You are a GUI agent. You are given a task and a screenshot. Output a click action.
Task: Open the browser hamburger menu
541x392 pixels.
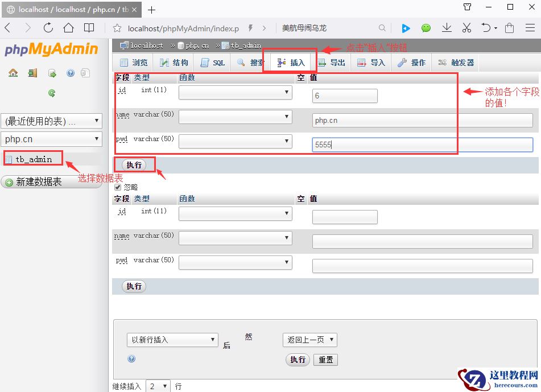[x=530, y=28]
